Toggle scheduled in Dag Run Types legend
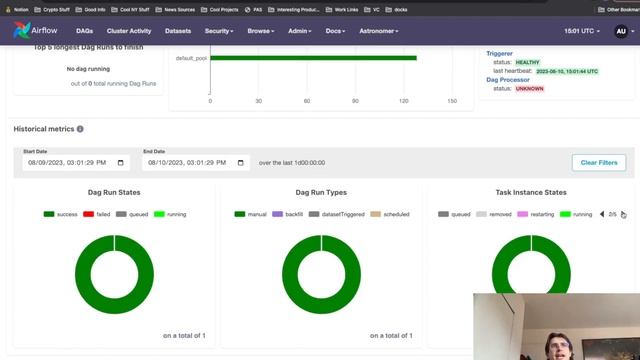The width and height of the screenshot is (640, 360). (x=390, y=214)
